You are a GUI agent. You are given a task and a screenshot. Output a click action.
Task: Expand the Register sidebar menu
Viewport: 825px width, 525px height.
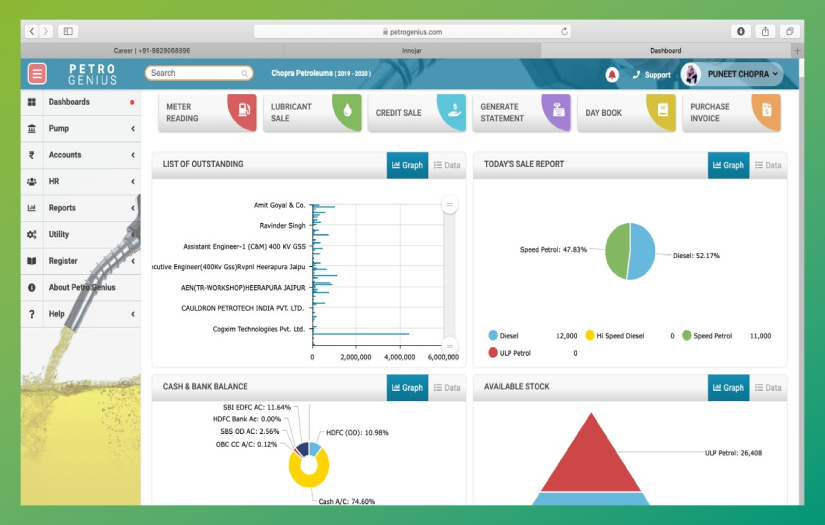pyautogui.click(x=81, y=261)
